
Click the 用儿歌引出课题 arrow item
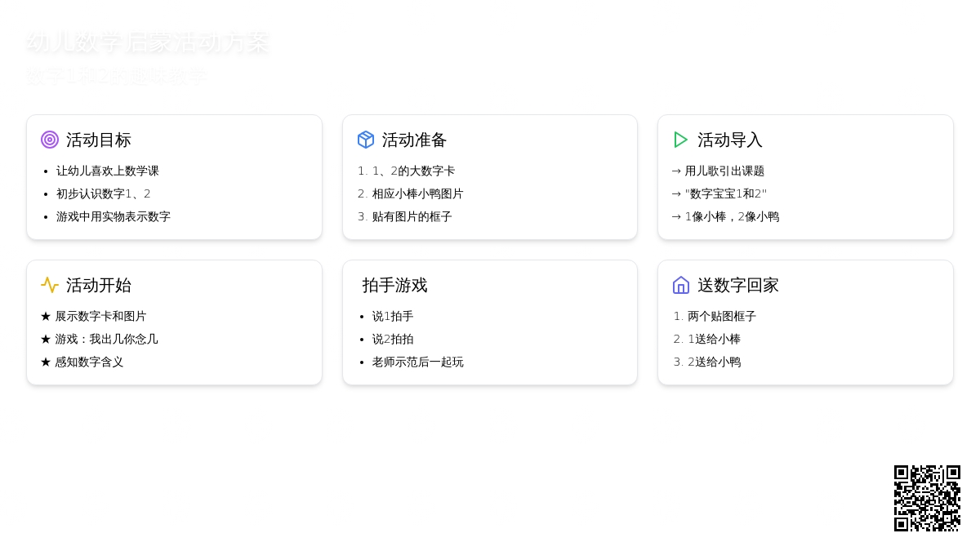point(724,171)
